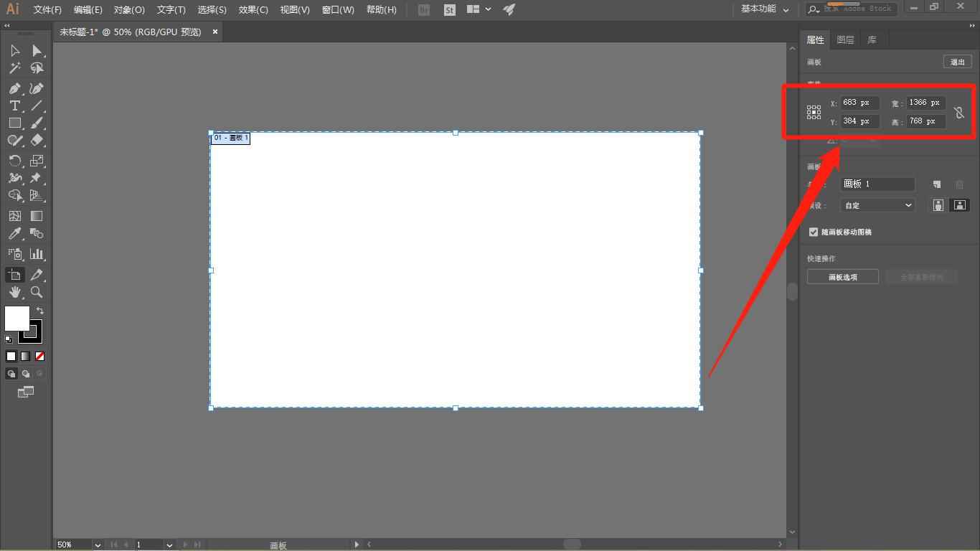Switch to the 图层 panel tab
The width and height of the screenshot is (980, 551).
click(845, 40)
